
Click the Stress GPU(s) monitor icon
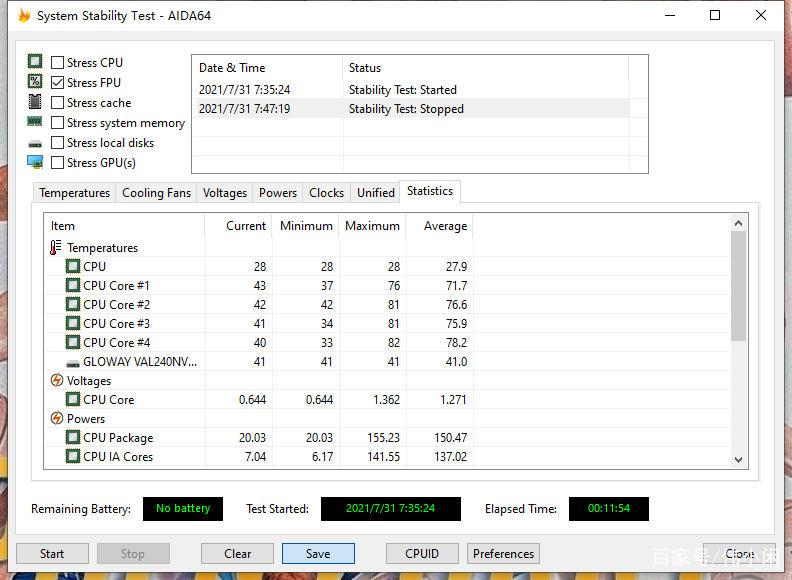pyautogui.click(x=35, y=162)
